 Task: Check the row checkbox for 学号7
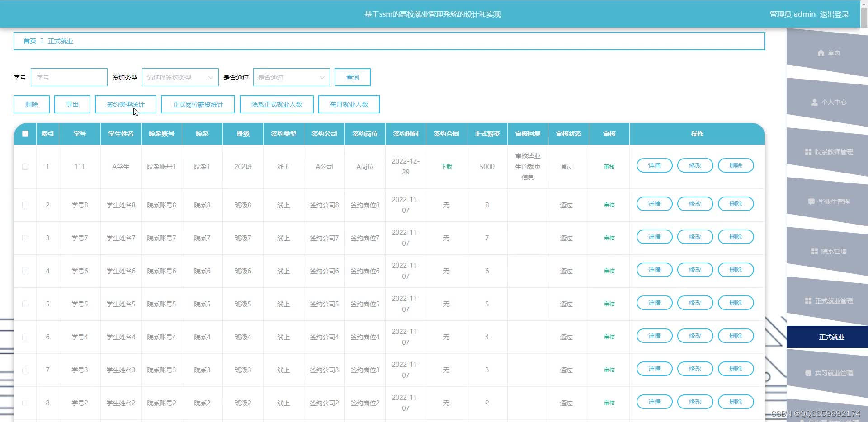point(25,238)
